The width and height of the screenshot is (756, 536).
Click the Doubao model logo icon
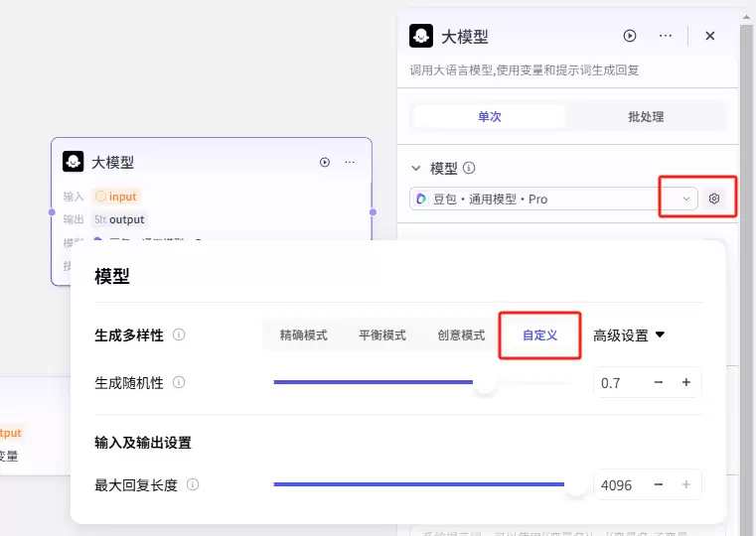point(421,199)
